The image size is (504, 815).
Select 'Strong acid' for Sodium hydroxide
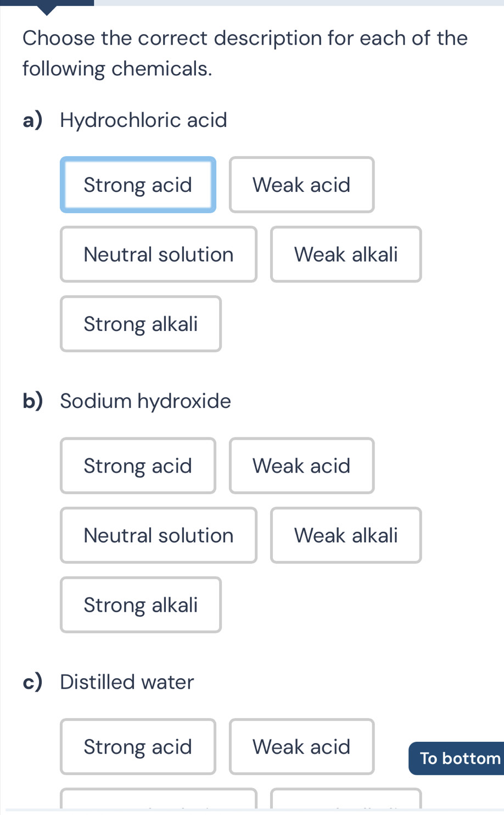coord(138,465)
